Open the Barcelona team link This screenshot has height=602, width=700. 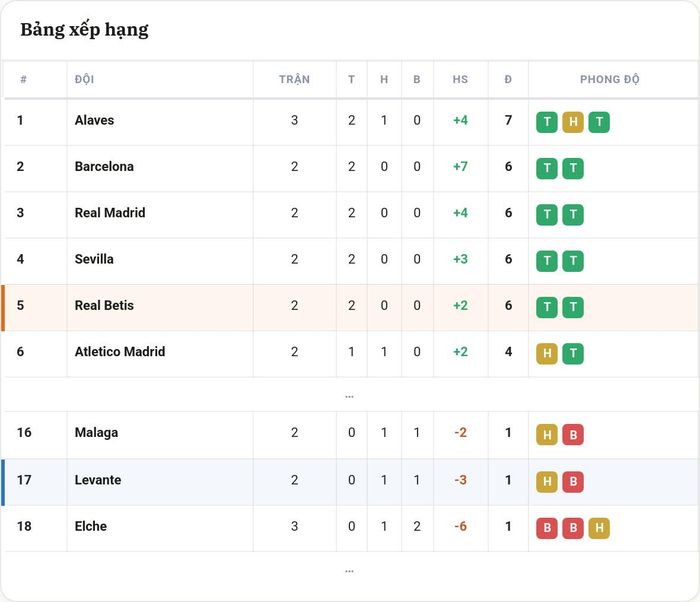pyautogui.click(x=104, y=167)
